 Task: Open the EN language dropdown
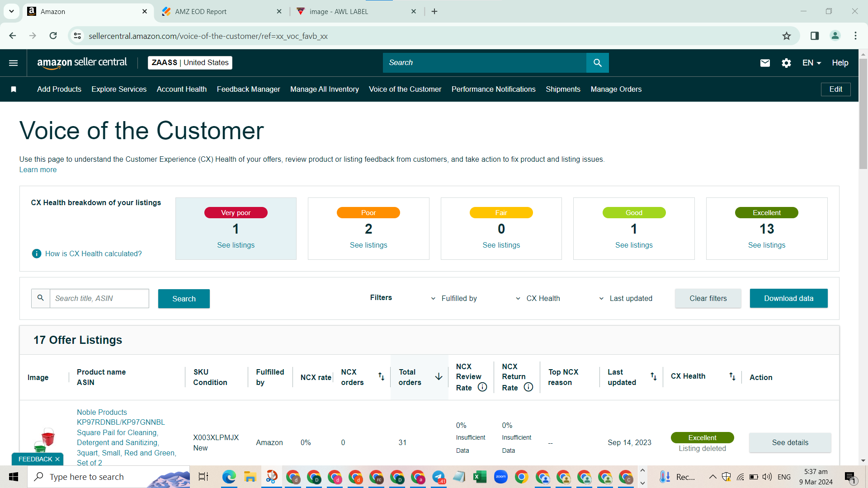tap(811, 63)
